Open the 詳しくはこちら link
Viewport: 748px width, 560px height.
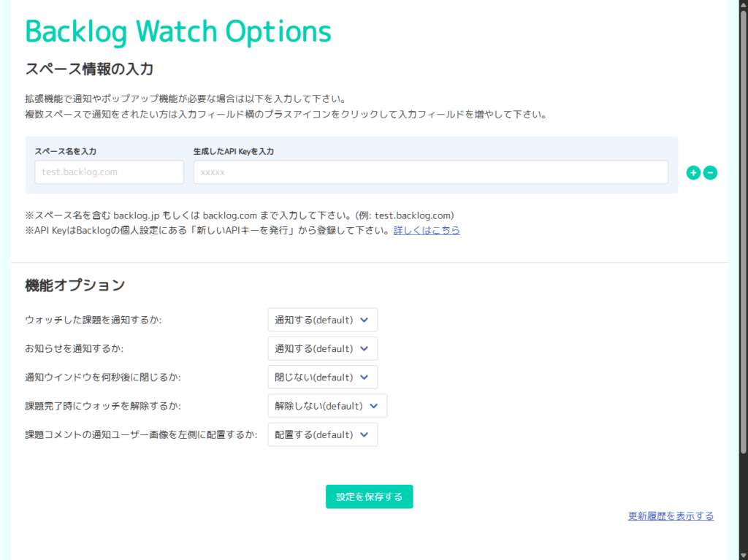pos(427,231)
